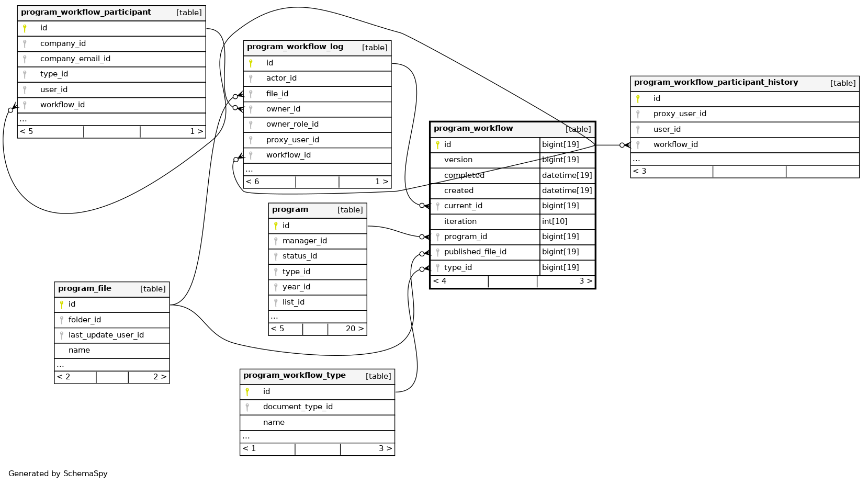The width and height of the screenshot is (868, 484).
Task: Click the primary key icon in program_workflow_participant
Action: tap(25, 28)
